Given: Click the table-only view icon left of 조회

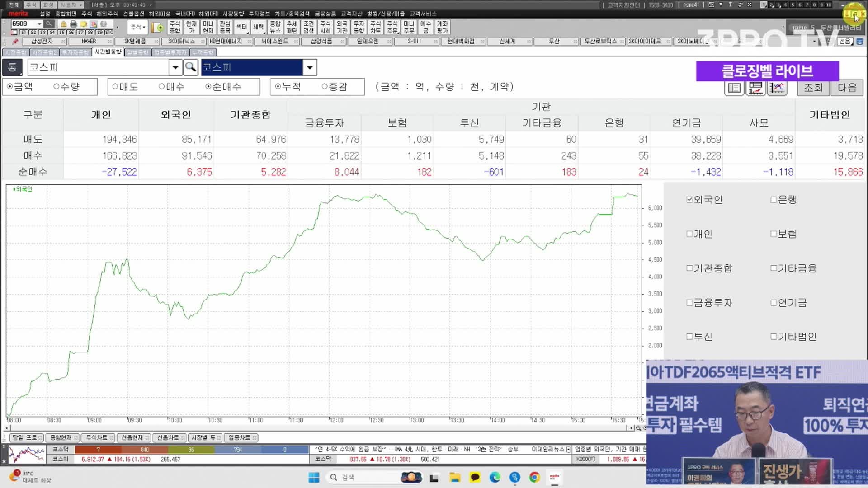Looking at the screenshot, I should [735, 88].
